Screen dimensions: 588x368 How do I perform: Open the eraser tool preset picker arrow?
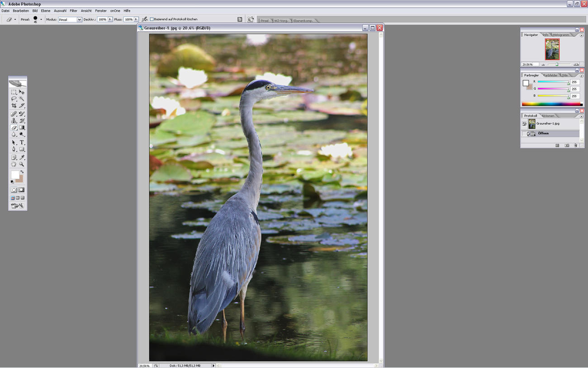pos(15,19)
